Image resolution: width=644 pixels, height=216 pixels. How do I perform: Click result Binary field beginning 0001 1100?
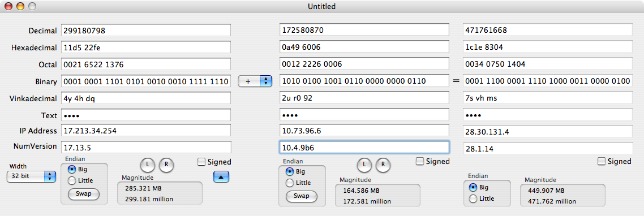[547, 81]
